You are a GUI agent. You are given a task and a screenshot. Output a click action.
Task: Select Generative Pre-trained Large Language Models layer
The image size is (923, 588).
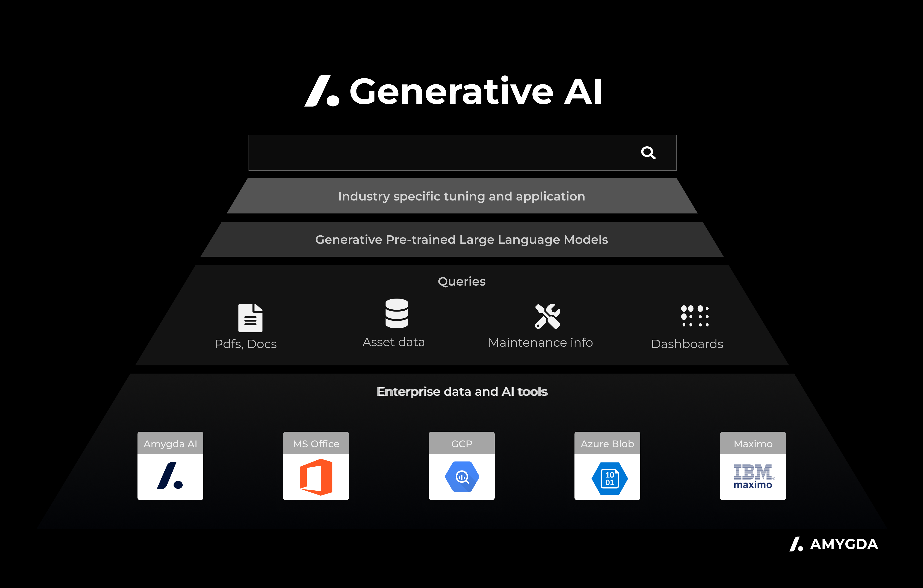point(461,240)
